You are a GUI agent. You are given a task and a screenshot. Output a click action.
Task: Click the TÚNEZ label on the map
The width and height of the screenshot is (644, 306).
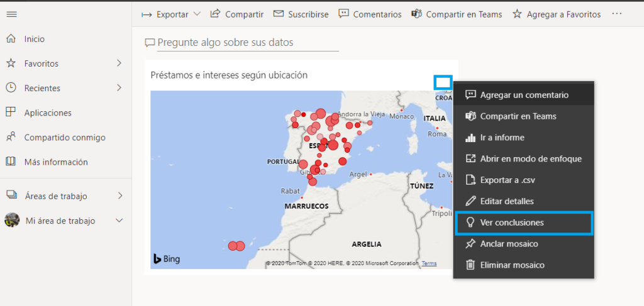pyautogui.click(x=422, y=186)
